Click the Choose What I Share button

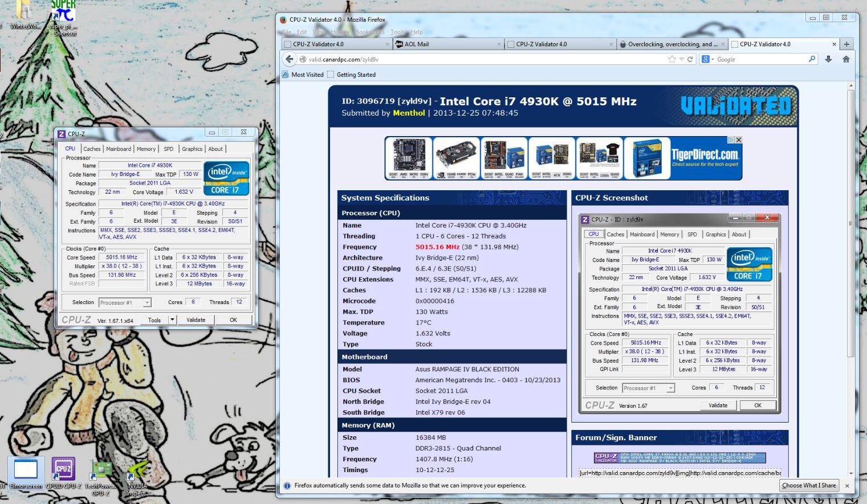point(809,485)
